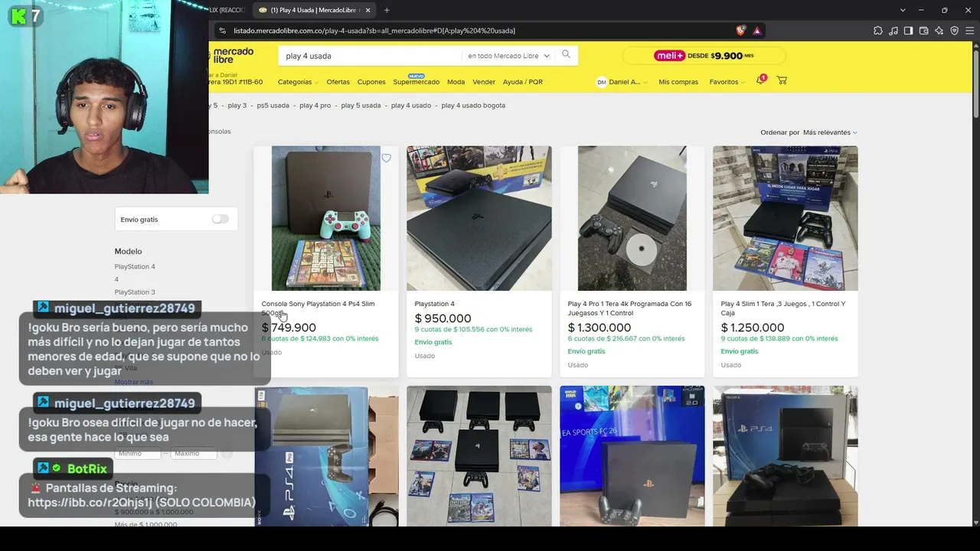Click the Brave Shields lion icon
Image resolution: width=980 pixels, height=551 pixels.
click(740, 31)
